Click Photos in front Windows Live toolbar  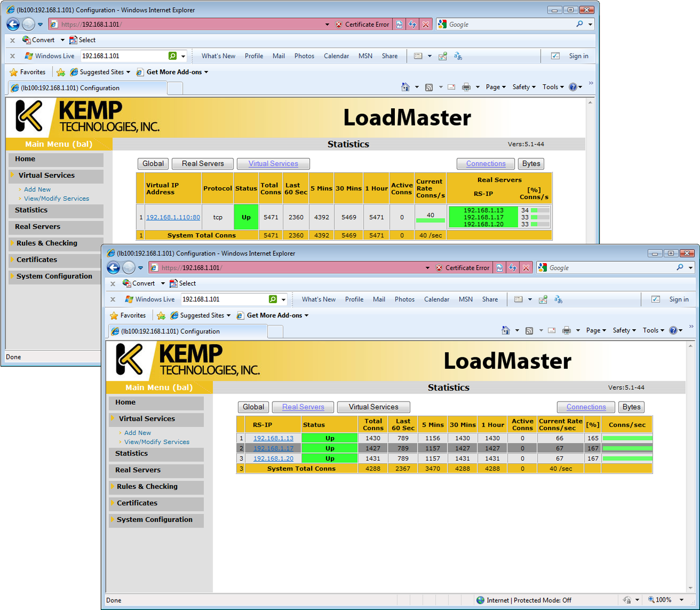click(405, 299)
